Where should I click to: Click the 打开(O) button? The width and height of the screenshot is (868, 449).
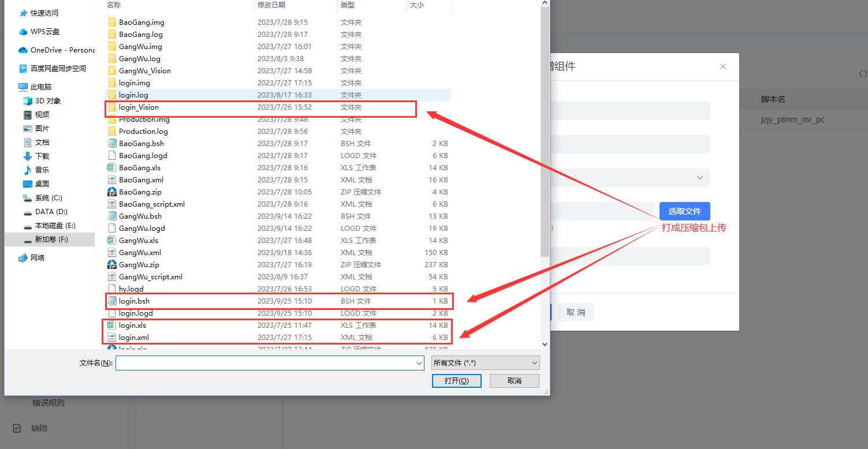[456, 381]
